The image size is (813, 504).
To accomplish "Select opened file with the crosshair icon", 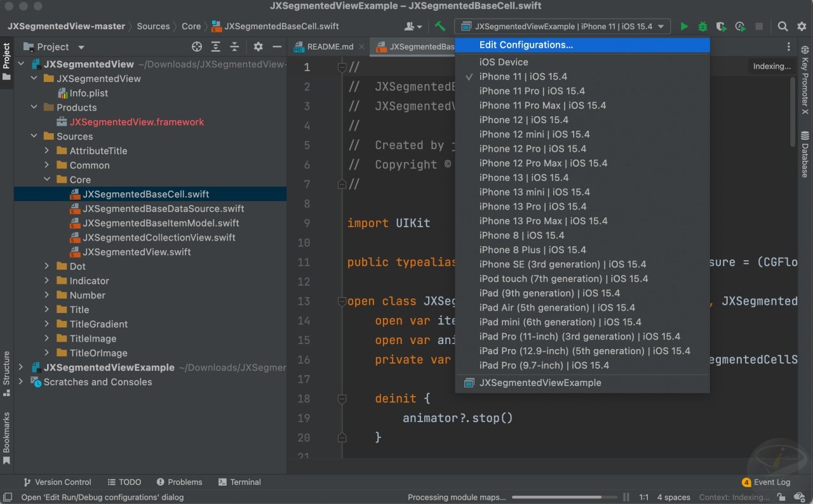I will click(196, 46).
